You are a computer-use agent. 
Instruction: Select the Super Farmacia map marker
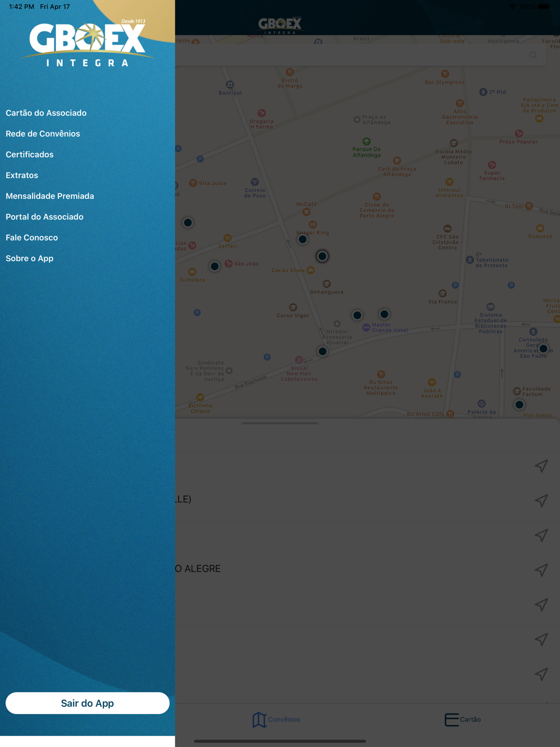(492, 165)
